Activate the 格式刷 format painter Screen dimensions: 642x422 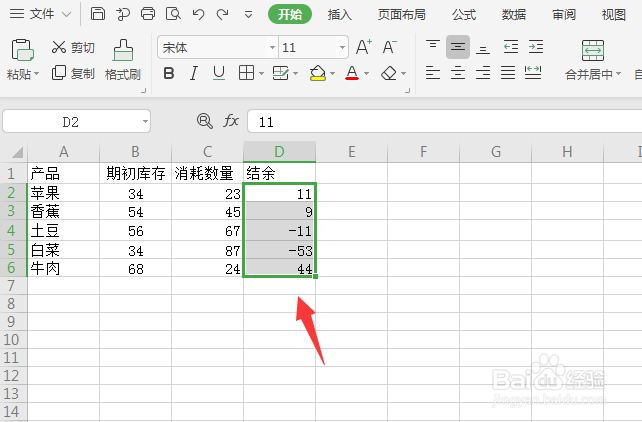(x=123, y=60)
